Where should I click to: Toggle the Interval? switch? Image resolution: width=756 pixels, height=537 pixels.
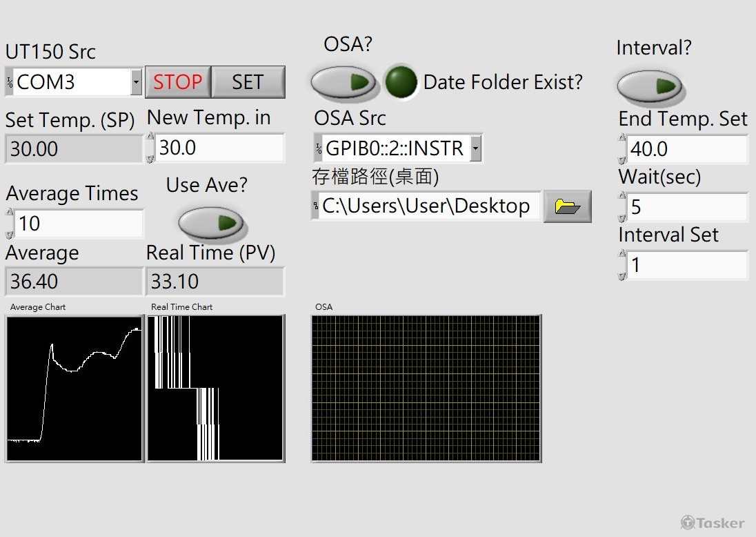pyautogui.click(x=648, y=86)
